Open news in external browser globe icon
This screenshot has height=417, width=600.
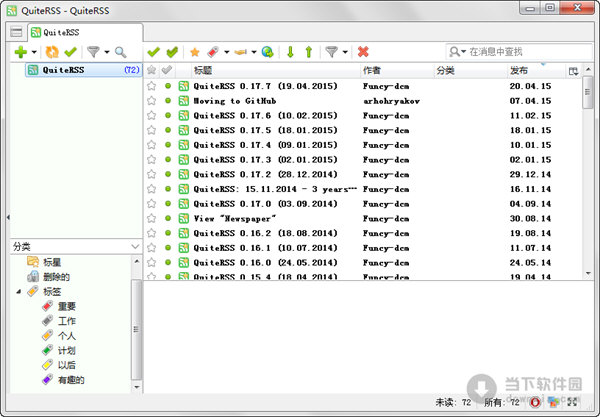point(267,52)
